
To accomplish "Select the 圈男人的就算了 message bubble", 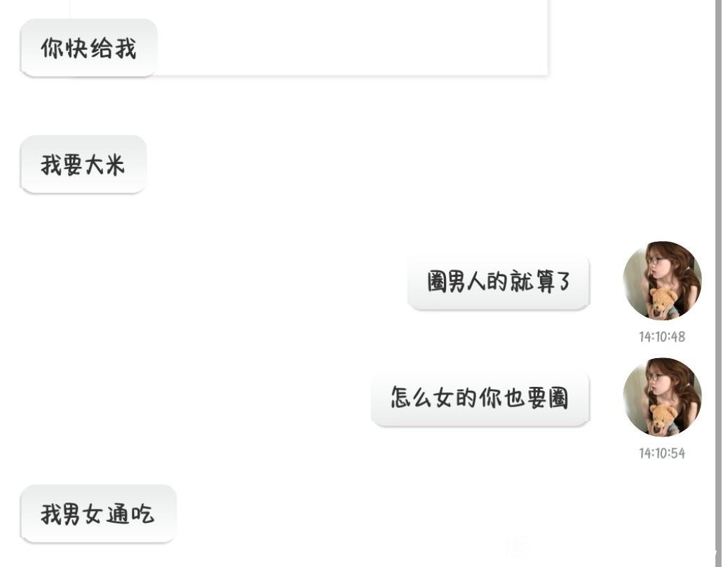I will point(499,282).
